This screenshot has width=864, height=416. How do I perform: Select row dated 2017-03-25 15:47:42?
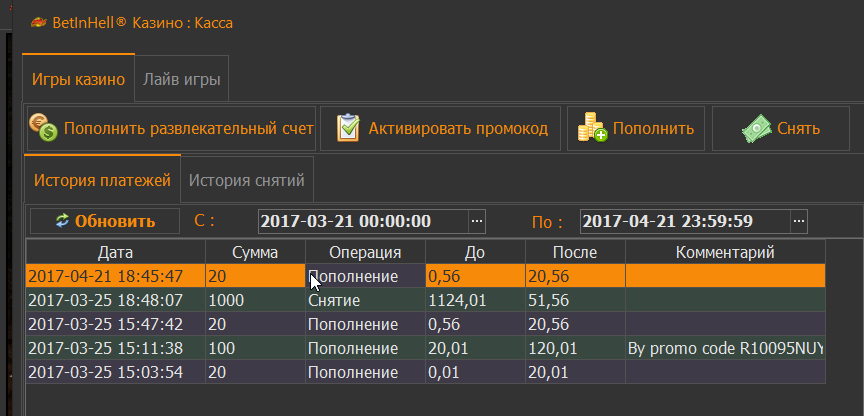point(425,324)
